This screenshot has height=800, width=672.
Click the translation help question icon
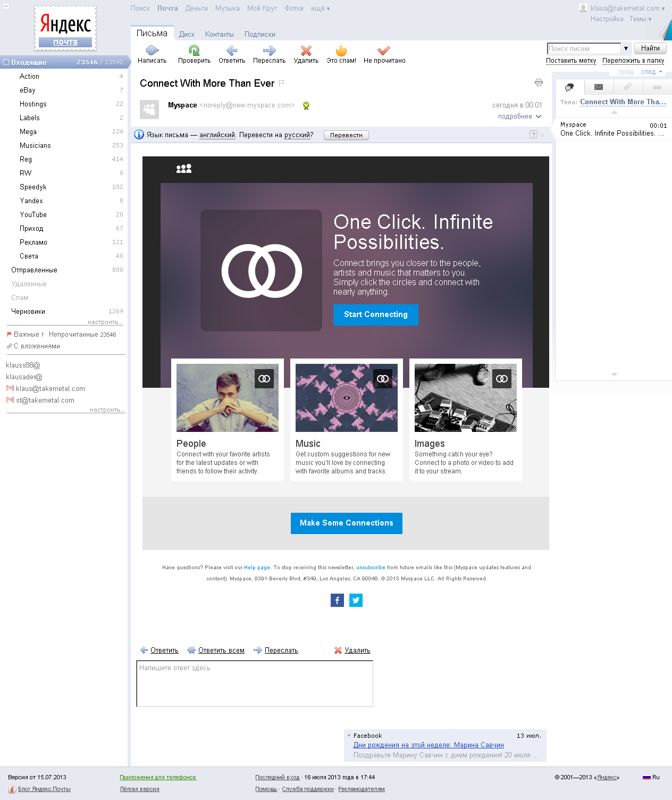coord(533,135)
